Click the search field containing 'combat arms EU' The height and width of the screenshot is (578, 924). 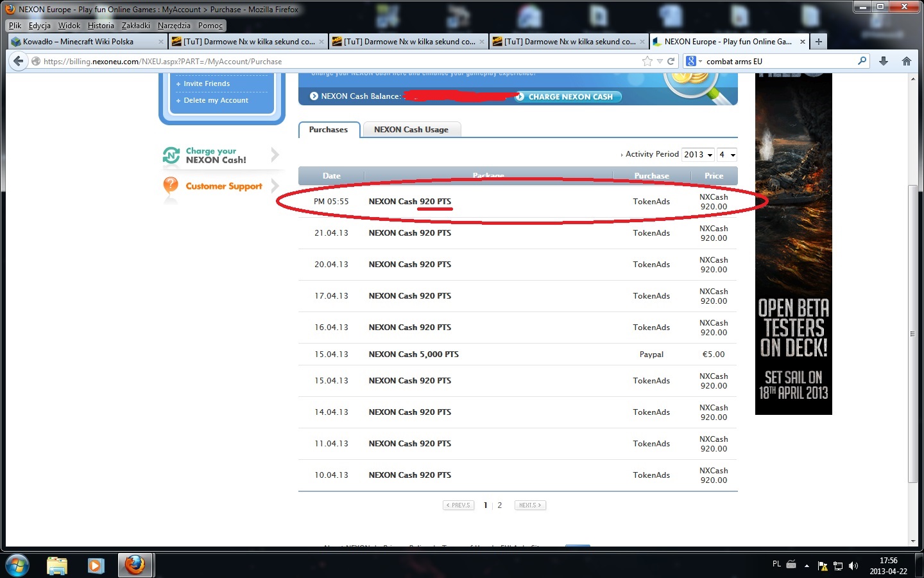[x=780, y=61]
